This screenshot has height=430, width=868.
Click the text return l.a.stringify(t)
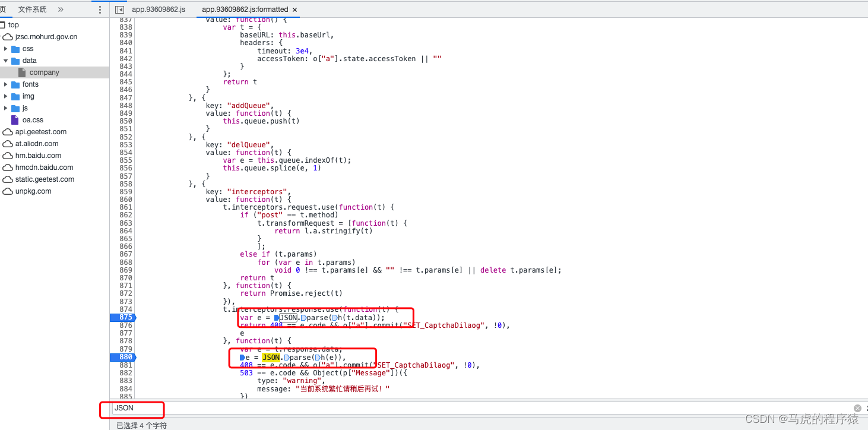click(324, 231)
